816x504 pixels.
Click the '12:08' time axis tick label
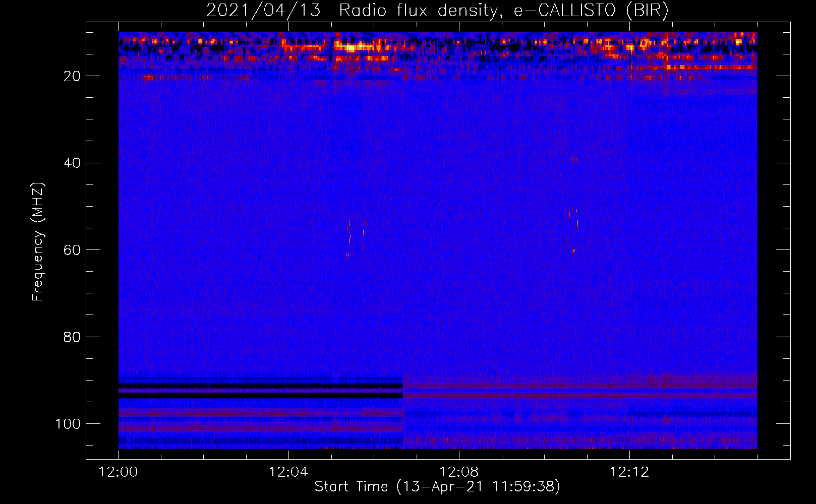459,472
